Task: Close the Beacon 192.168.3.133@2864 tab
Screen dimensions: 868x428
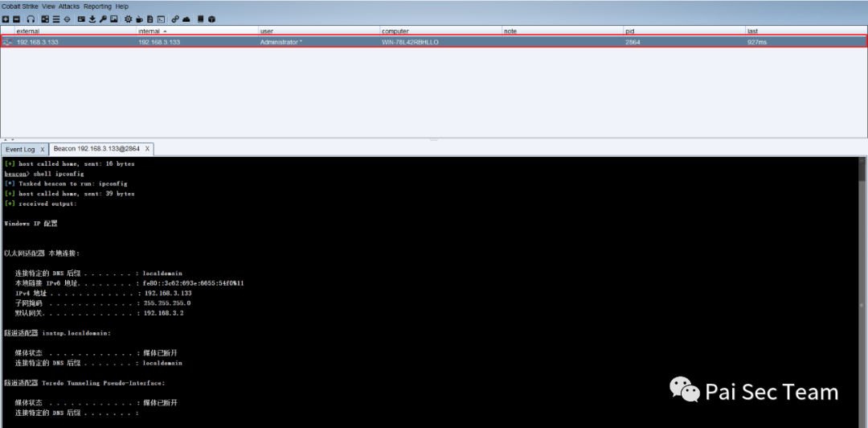Action: (147, 149)
